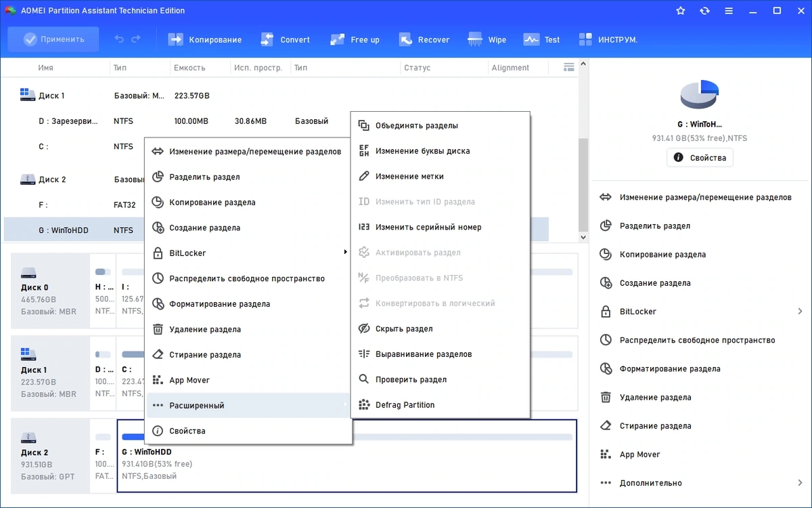Open the ИНСТРУМ. tools menu
Screen dimensions: 812x508
(x=608, y=39)
